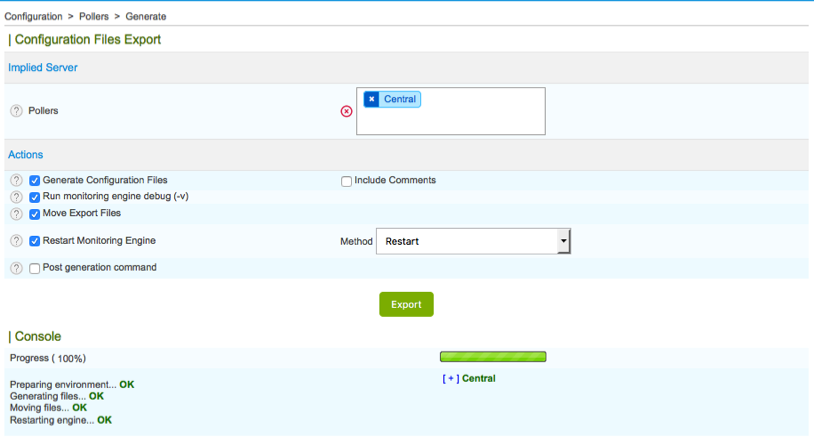Viewport: 814px width, 444px height.
Task: Uncheck Move Export Files checkbox
Action: click(35, 214)
